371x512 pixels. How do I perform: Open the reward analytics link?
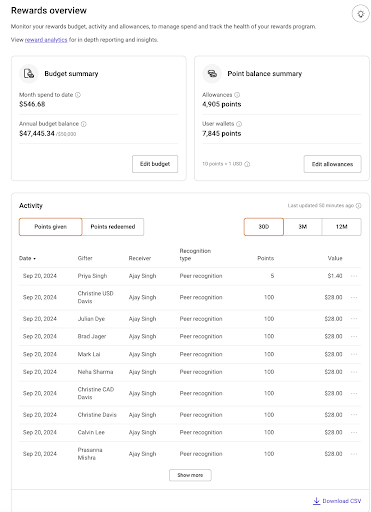[x=46, y=40]
